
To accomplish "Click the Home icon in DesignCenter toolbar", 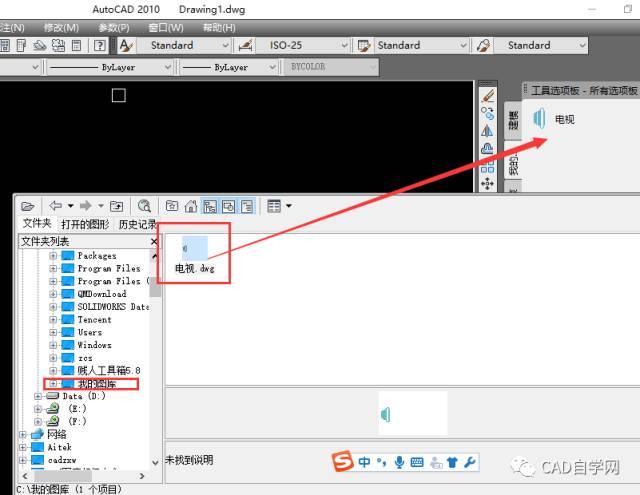I will point(191,206).
